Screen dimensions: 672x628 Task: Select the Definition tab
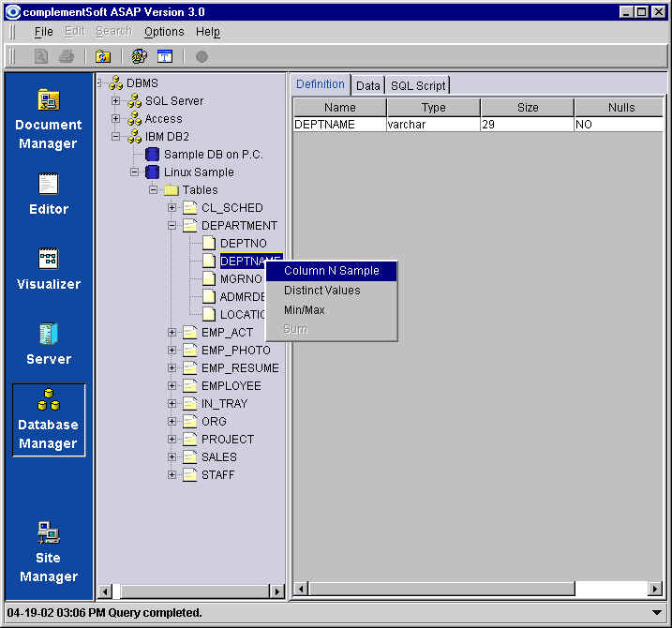(321, 84)
